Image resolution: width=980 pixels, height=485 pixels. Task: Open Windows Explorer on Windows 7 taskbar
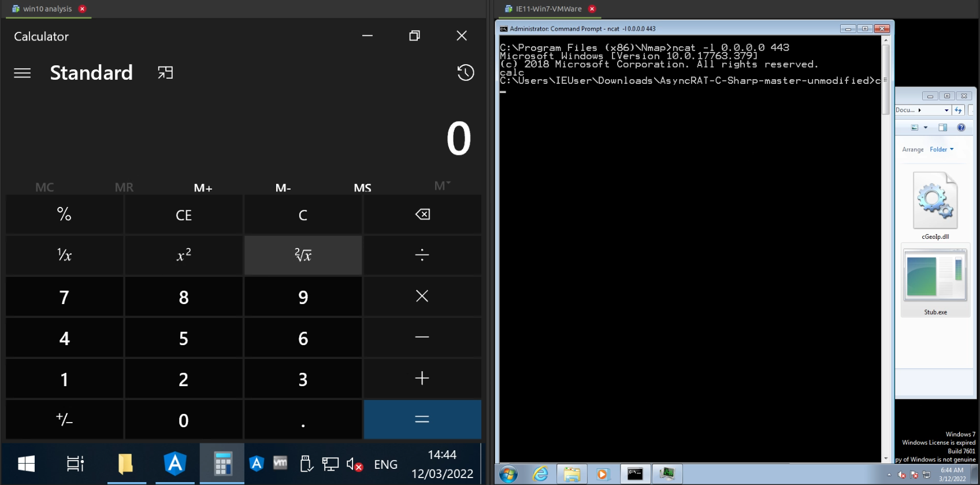click(572, 474)
